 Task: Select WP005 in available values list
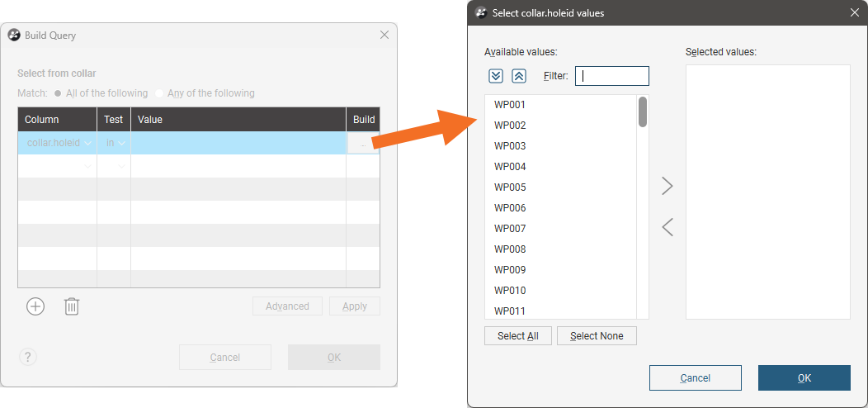pos(510,187)
